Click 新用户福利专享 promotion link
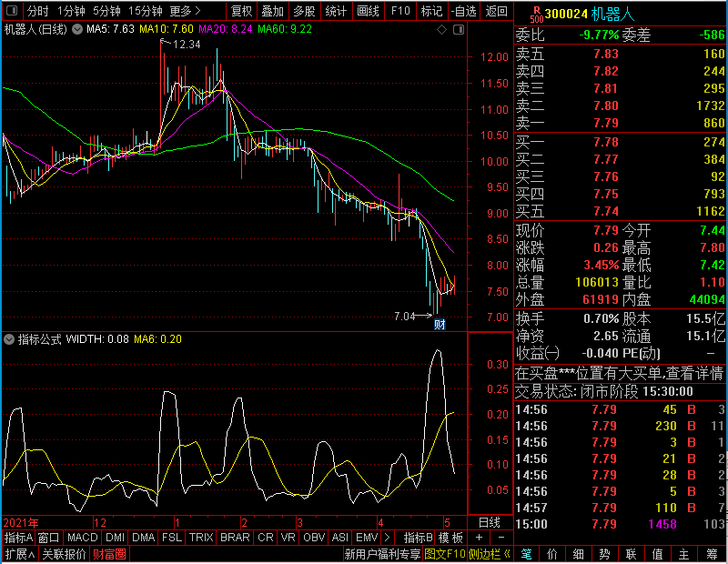The height and width of the screenshot is (564, 728). 382,554
